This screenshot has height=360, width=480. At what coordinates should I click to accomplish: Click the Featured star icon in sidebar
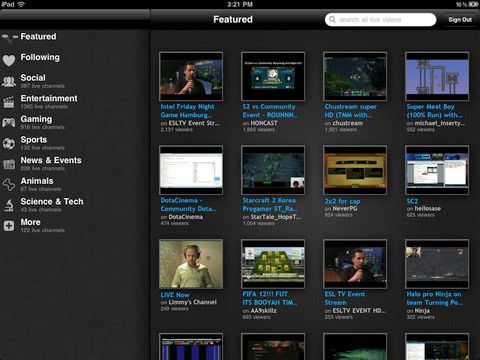pyautogui.click(x=9, y=38)
